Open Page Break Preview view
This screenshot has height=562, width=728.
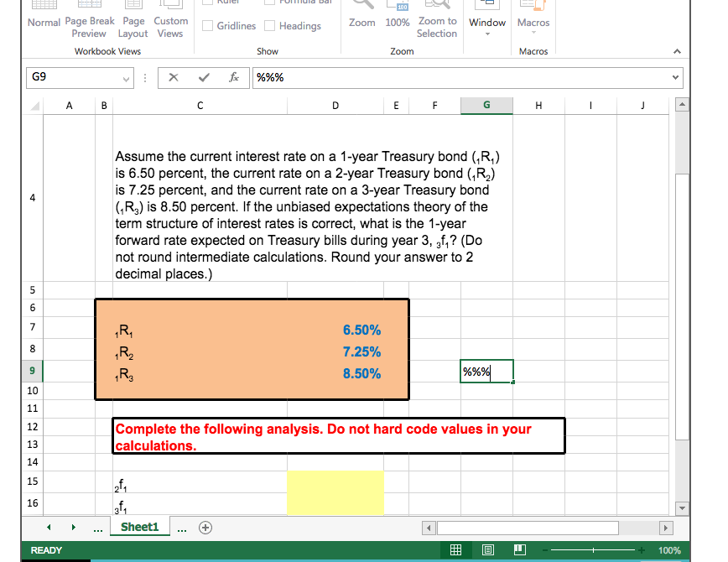point(89,19)
